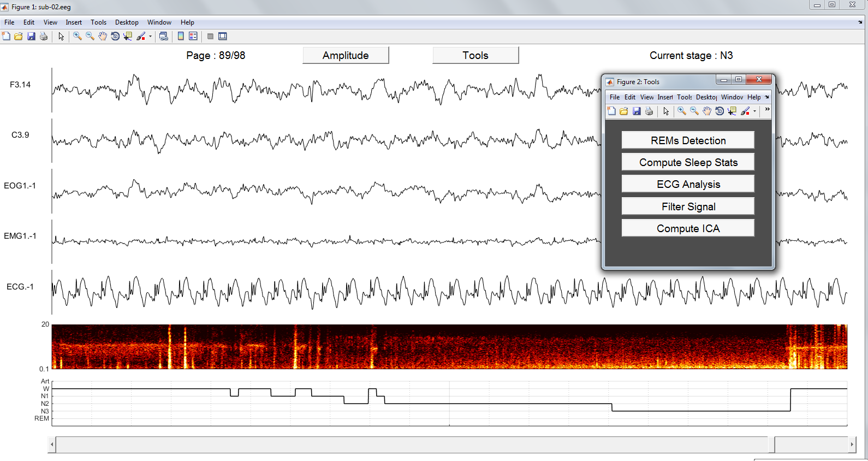Select Edit Plot arrow in main toolbar
The width and height of the screenshot is (868, 461).
[61, 37]
